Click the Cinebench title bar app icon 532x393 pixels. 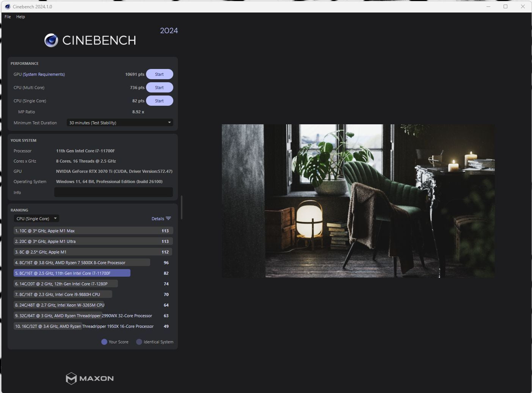coord(7,6)
